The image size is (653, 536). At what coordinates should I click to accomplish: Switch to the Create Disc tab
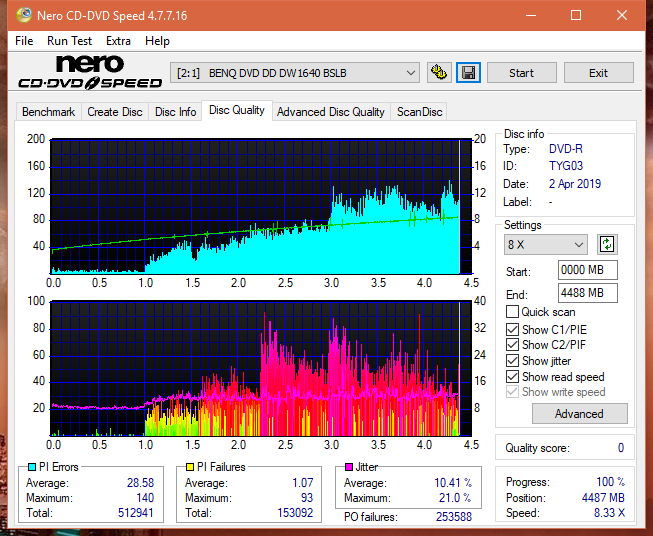click(x=115, y=112)
